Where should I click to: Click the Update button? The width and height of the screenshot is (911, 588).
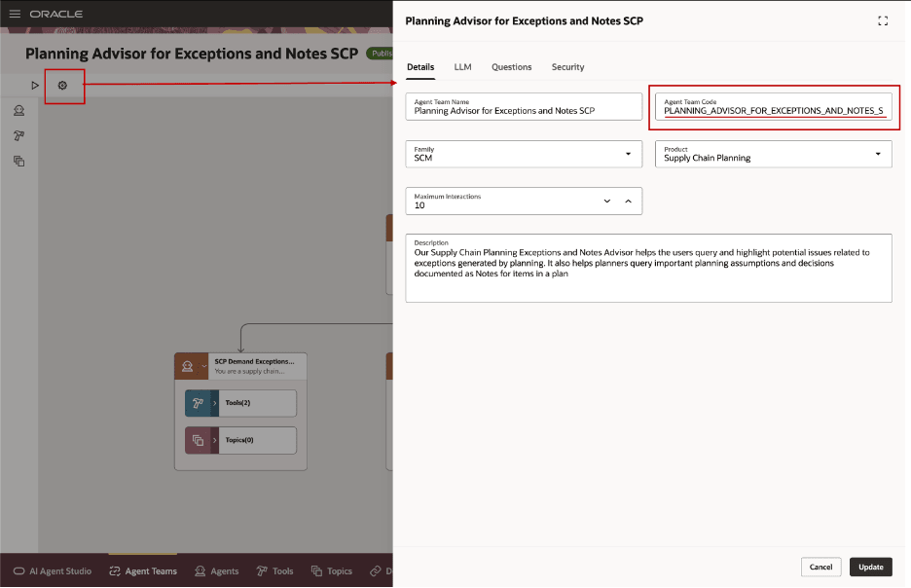pos(871,568)
